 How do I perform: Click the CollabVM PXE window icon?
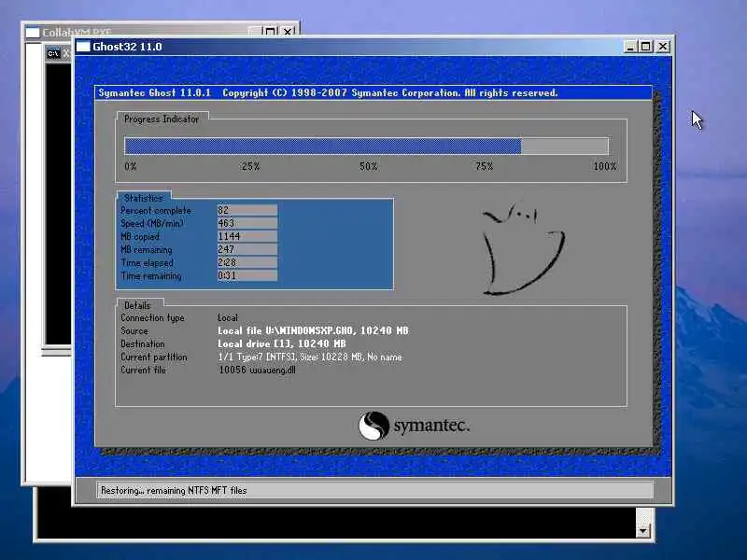tap(33, 33)
